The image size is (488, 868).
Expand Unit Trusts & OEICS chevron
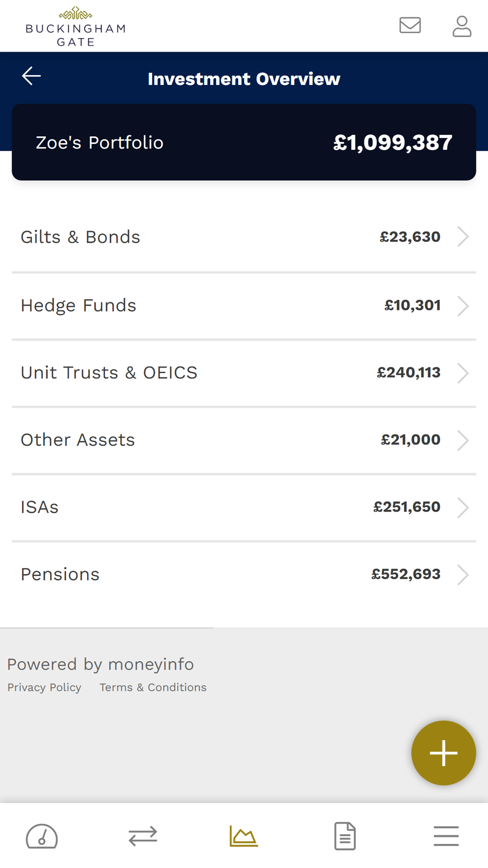click(x=463, y=373)
